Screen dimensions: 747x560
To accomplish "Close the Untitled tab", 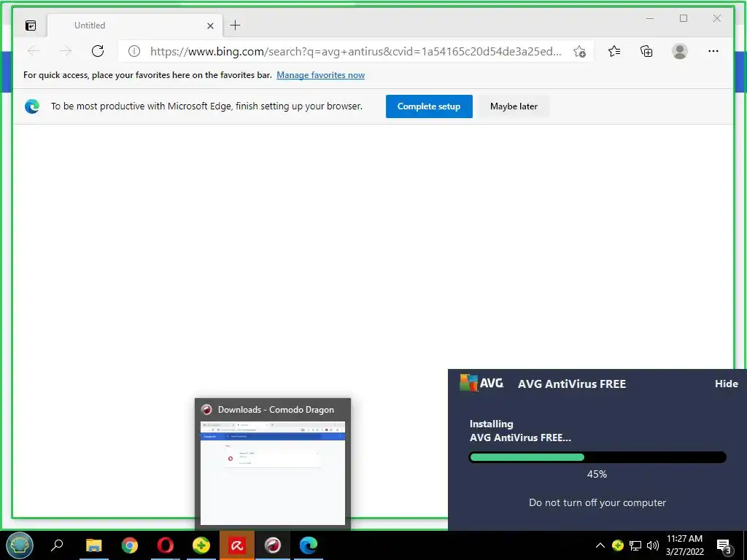I will [210, 26].
